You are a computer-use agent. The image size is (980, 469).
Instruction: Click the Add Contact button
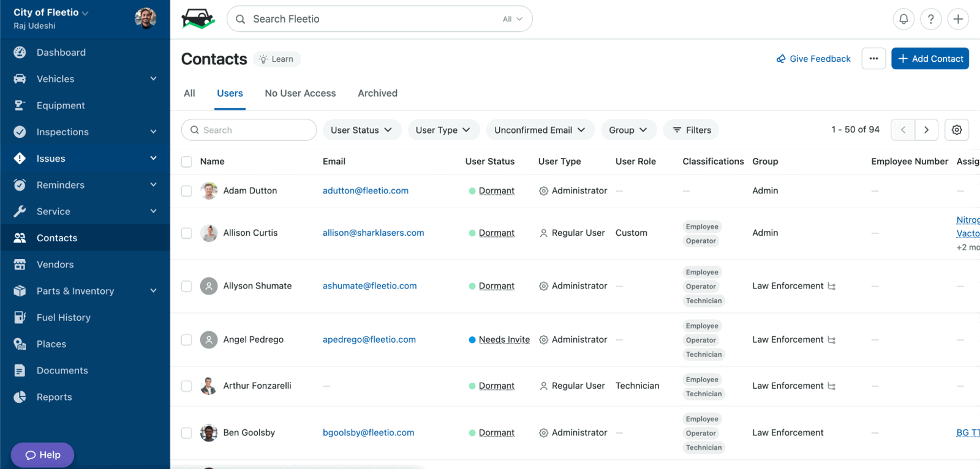click(930, 59)
